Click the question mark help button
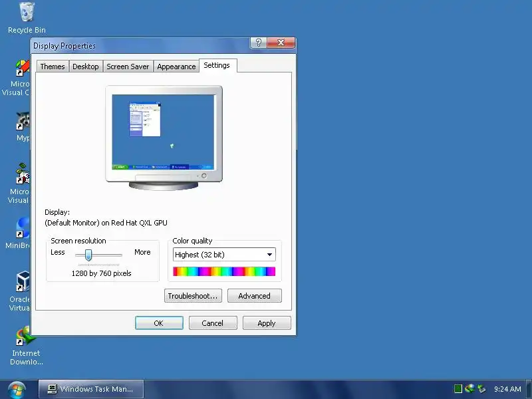Image resolution: width=532 pixels, height=399 pixels. click(259, 43)
